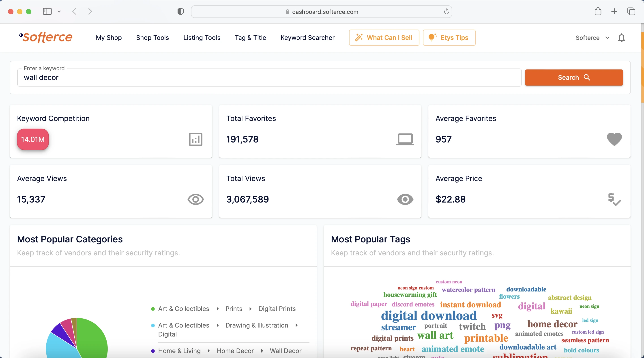Screen dimensions: 644x358
Task: Open the sidebar options dropdown arrow
Action: point(59,11)
